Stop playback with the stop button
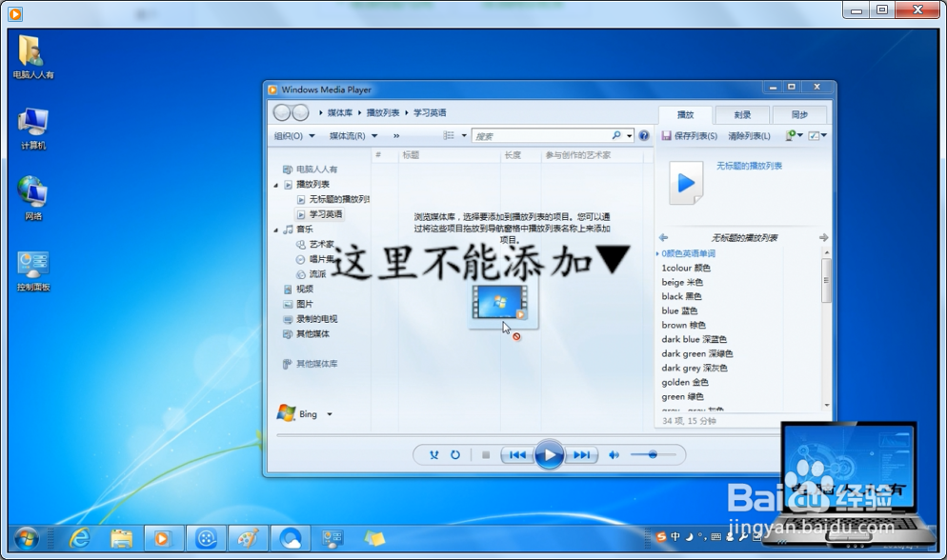The height and width of the screenshot is (560, 947). (486, 455)
